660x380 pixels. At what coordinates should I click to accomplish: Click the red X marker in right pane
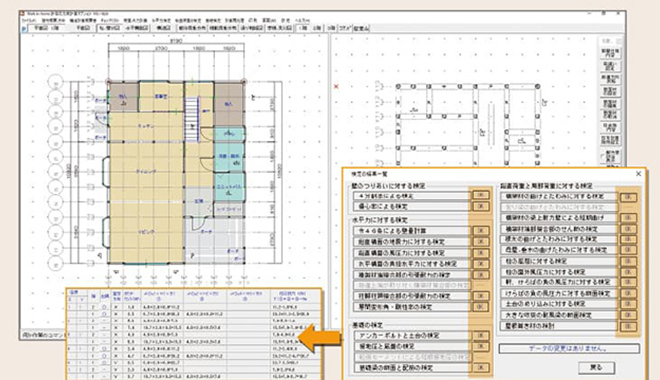click(x=336, y=87)
